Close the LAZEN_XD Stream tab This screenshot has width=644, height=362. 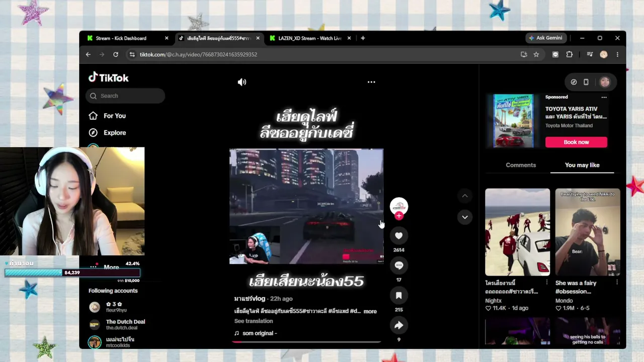pos(349,38)
